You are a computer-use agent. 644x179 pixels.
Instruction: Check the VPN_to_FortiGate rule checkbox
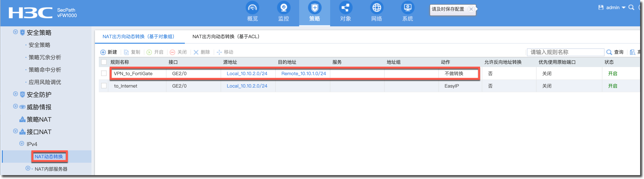point(104,73)
